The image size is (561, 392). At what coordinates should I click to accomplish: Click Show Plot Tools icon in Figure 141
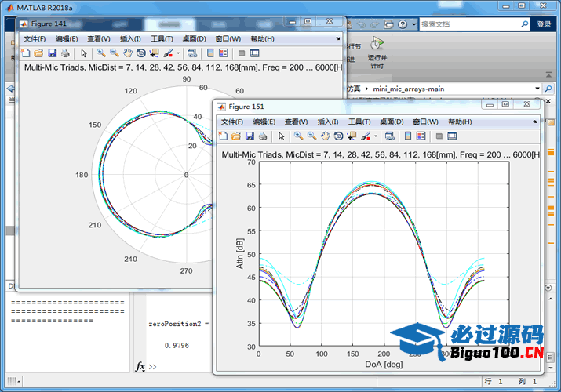(x=254, y=53)
